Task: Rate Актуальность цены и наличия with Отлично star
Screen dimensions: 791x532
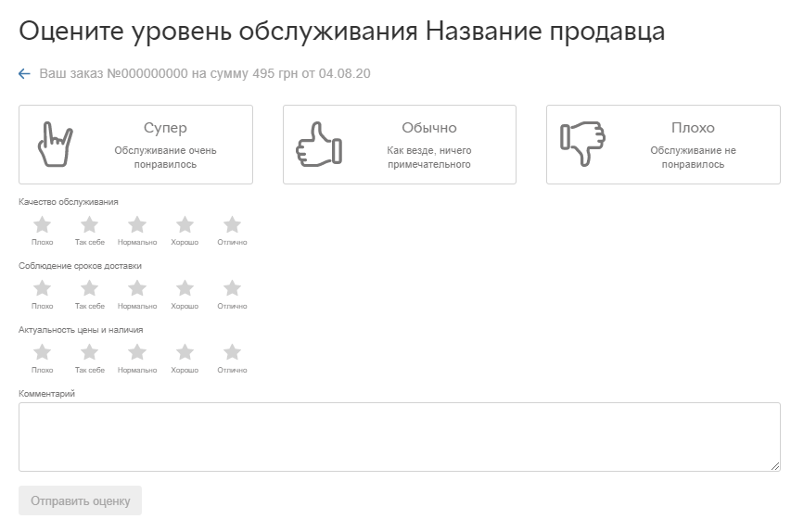Action: tap(232, 352)
